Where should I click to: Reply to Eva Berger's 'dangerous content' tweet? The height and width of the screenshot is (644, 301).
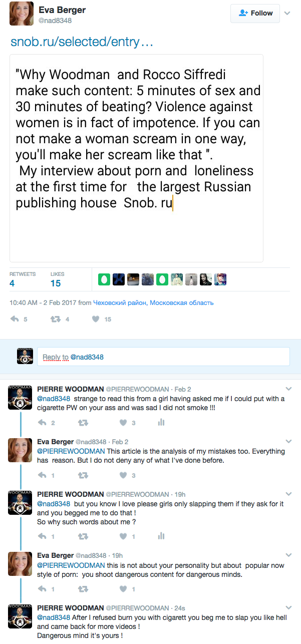point(43,589)
